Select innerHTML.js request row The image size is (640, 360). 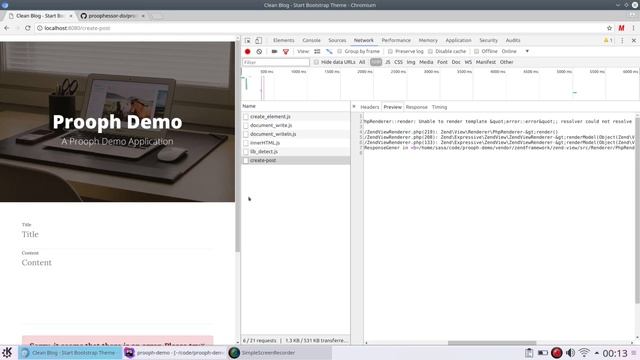[296, 143]
